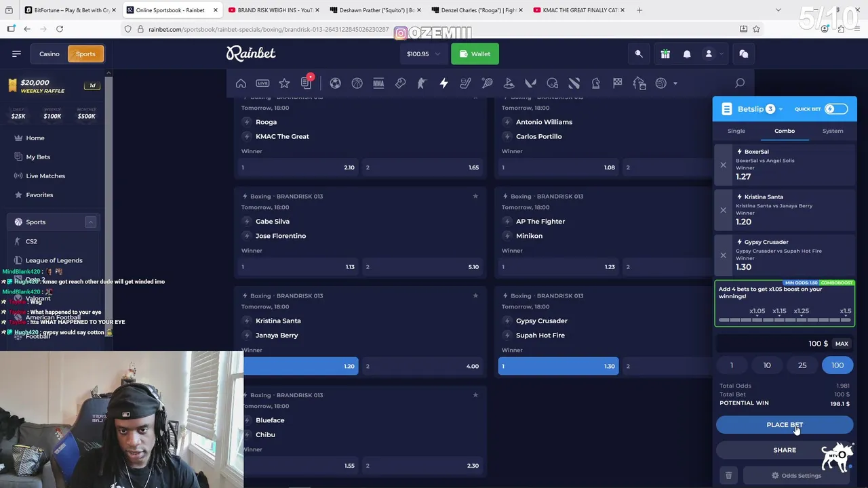Open the profile avatar dropdown
Screen dimensions: 868x488
tap(712, 54)
